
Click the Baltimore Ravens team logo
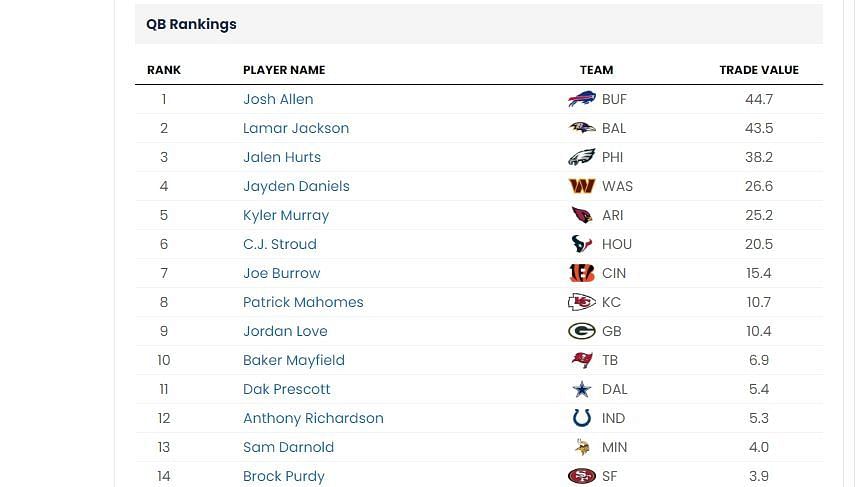pyautogui.click(x=581, y=128)
